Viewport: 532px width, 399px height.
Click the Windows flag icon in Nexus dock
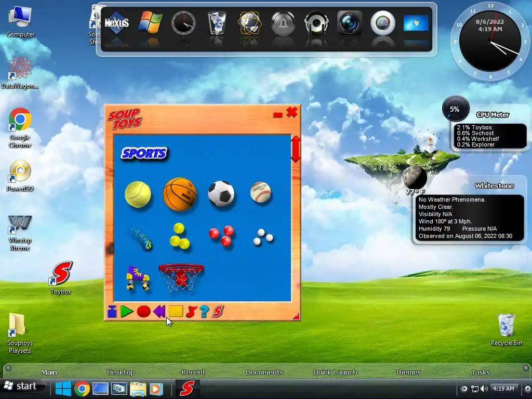(x=150, y=22)
